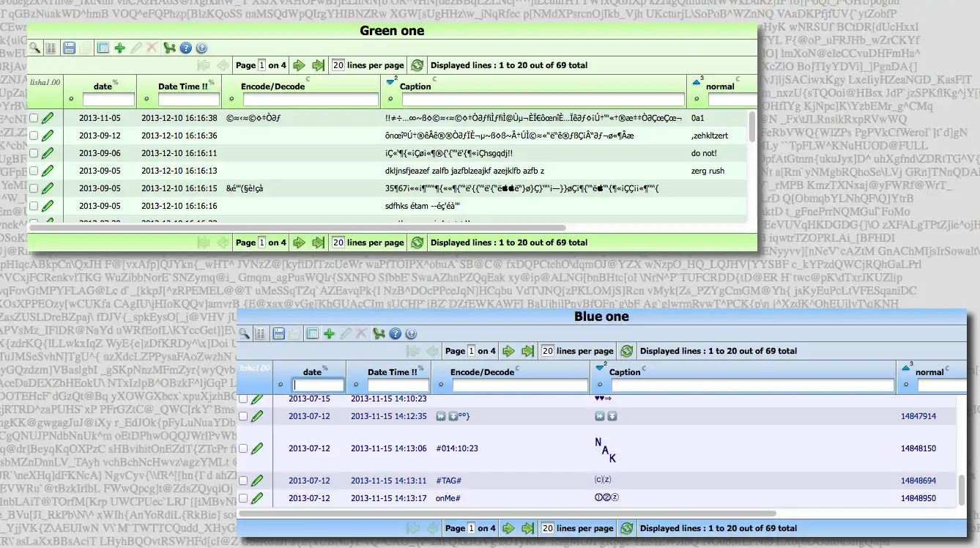980x548 pixels.
Task: Toggle normal column sort triangle in Blue one
Action: point(906,369)
